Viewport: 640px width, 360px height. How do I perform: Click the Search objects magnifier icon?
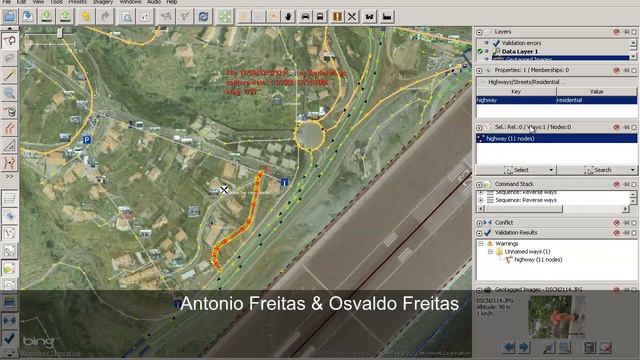pos(127,17)
